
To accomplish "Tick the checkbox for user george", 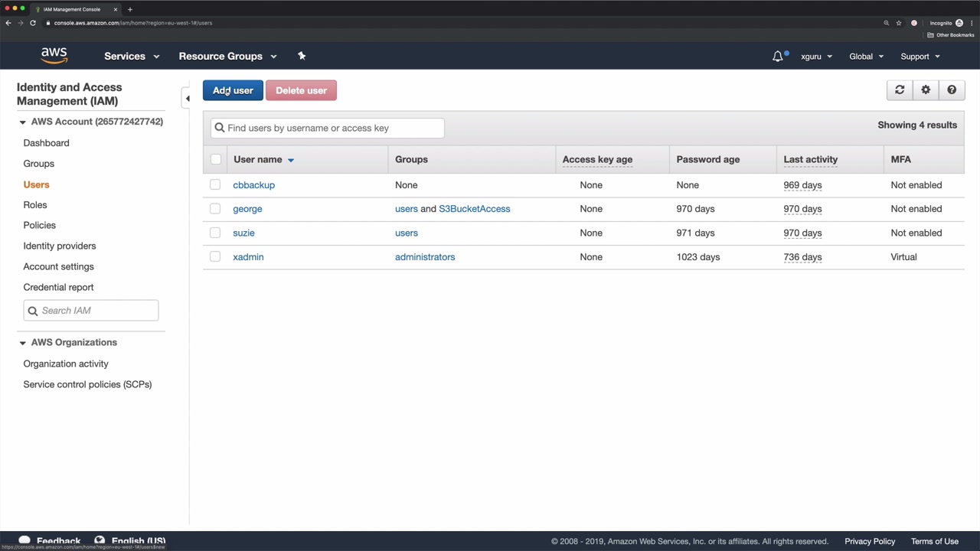I will pos(215,209).
